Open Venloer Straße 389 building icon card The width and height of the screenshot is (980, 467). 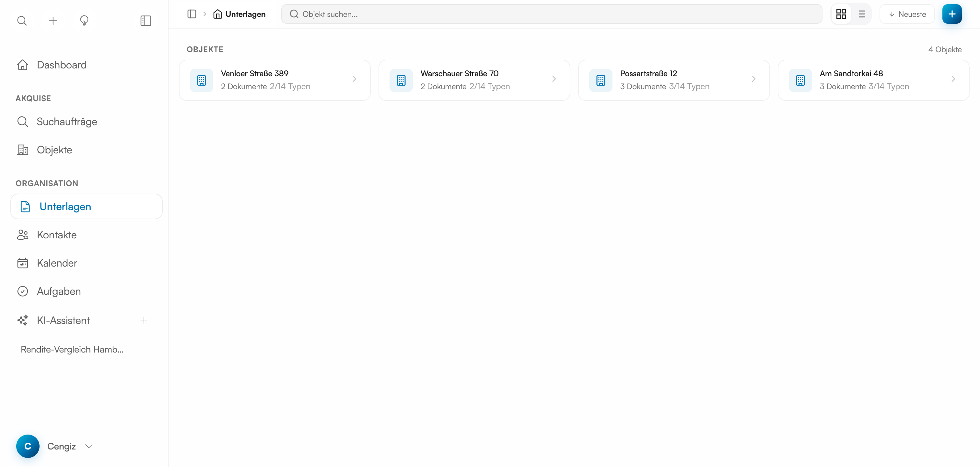coord(202,80)
